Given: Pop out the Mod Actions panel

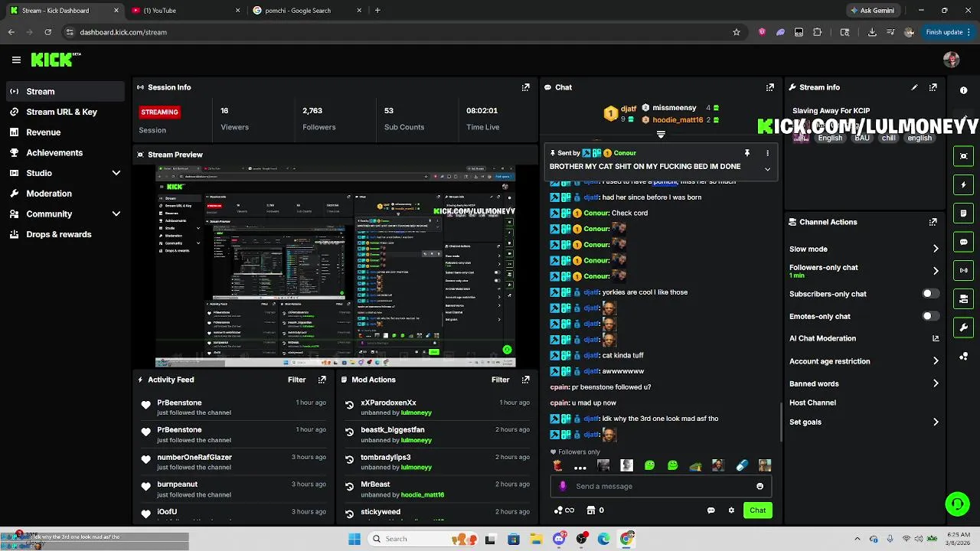Looking at the screenshot, I should point(525,380).
